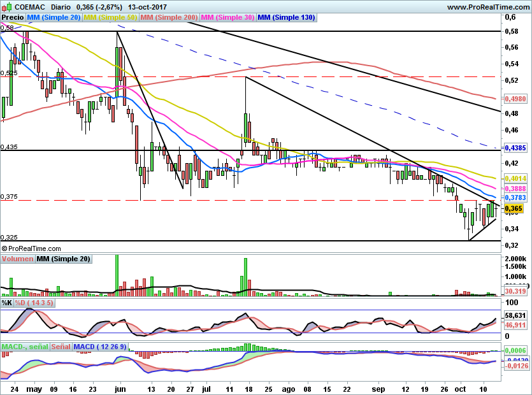Click the 100 stochastic axis label
The height and width of the screenshot is (395, 532).
[512, 303]
